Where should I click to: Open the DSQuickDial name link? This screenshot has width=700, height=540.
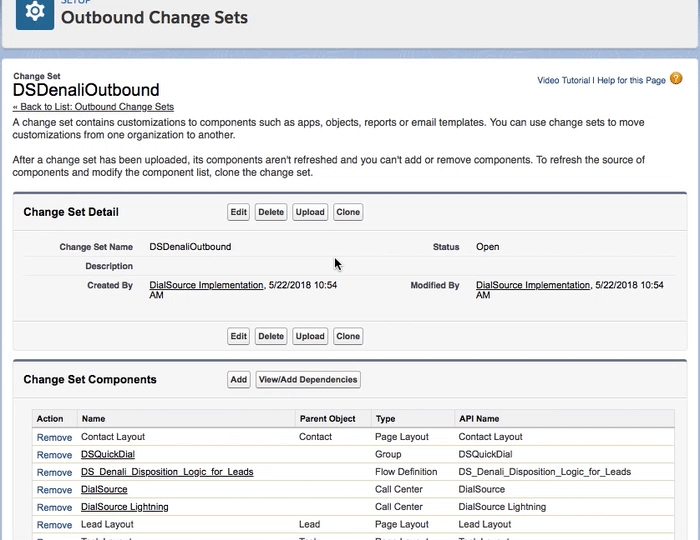tap(108, 454)
